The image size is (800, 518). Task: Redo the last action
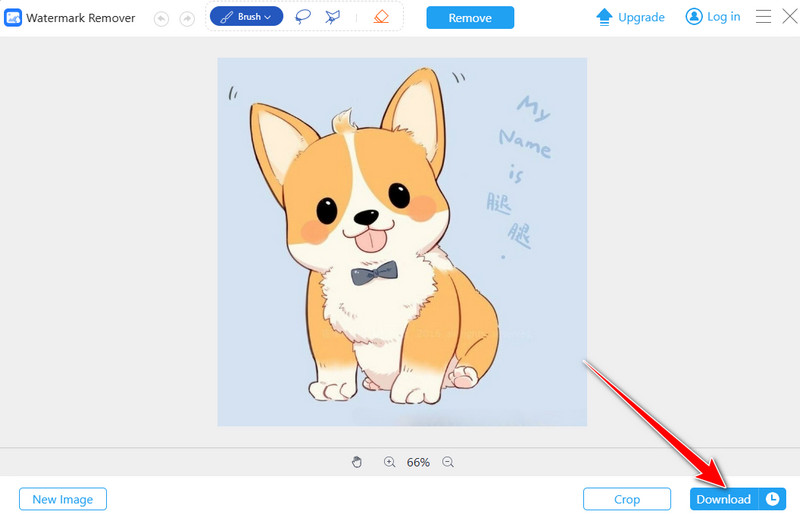coord(187,19)
